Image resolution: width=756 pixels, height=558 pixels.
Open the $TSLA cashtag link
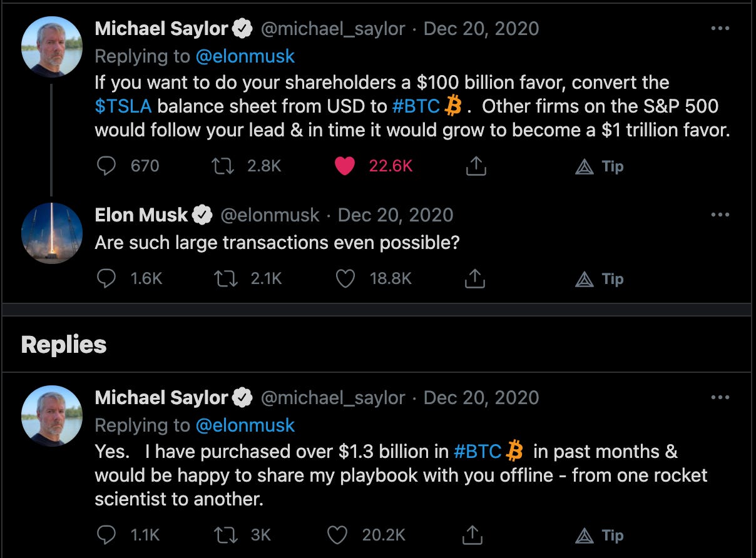tap(123, 106)
